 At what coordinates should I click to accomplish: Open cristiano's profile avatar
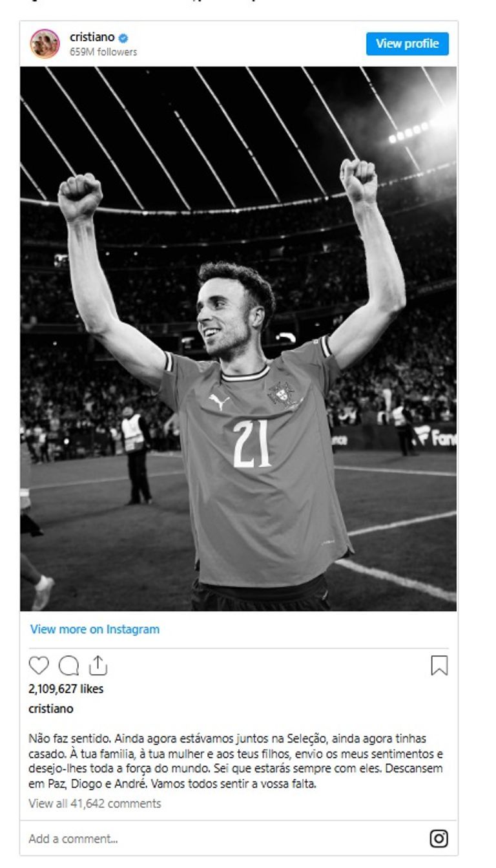point(45,44)
